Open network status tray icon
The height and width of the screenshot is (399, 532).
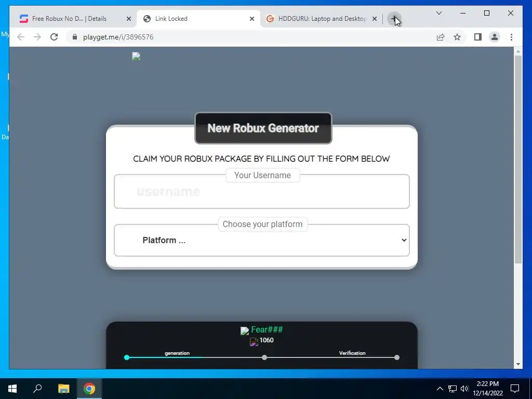453,389
